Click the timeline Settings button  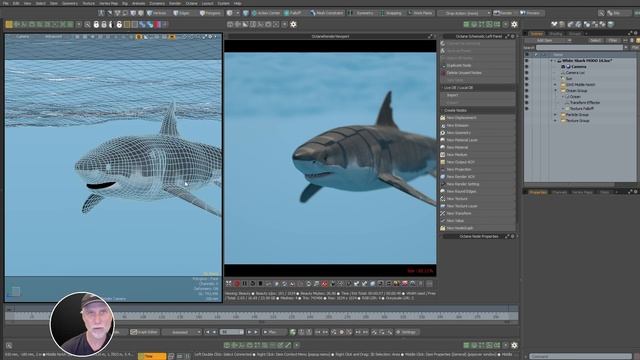406,332
